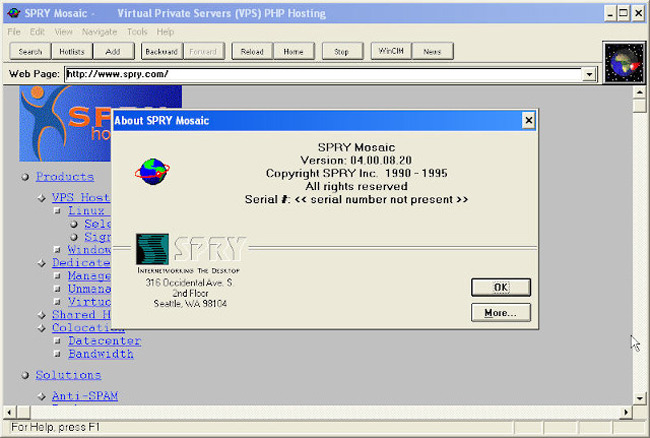Viewport: 650px width, 438px height.
Task: Open the News toolbar button
Action: (x=432, y=51)
